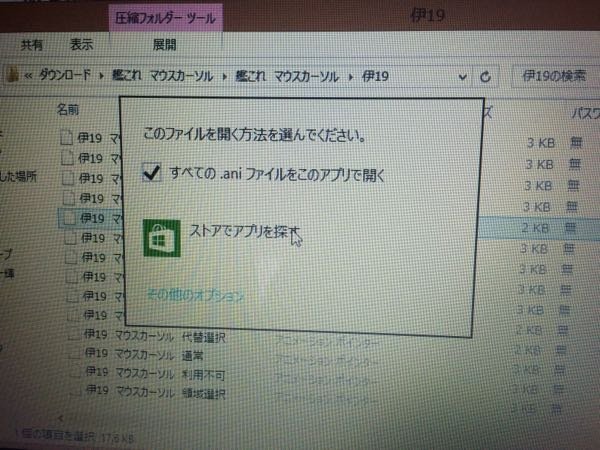Choose ストアでアプリを探す option
The height and width of the screenshot is (450, 600).
243,233
